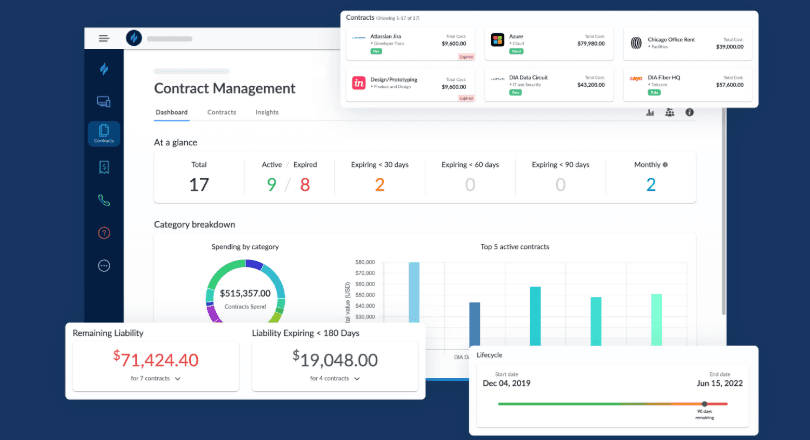The image size is (810, 440).
Task: Click the Expiring < 60 days value 0
Action: click(470, 185)
